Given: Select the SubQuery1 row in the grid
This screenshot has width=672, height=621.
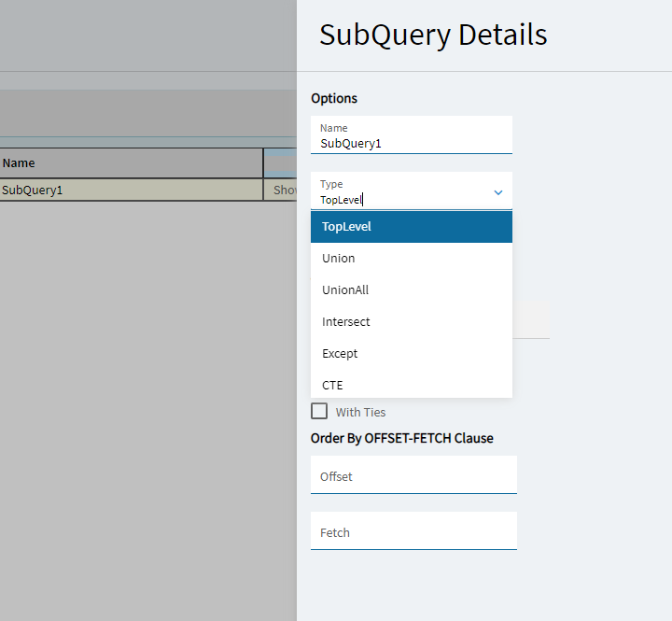Looking at the screenshot, I should point(131,190).
